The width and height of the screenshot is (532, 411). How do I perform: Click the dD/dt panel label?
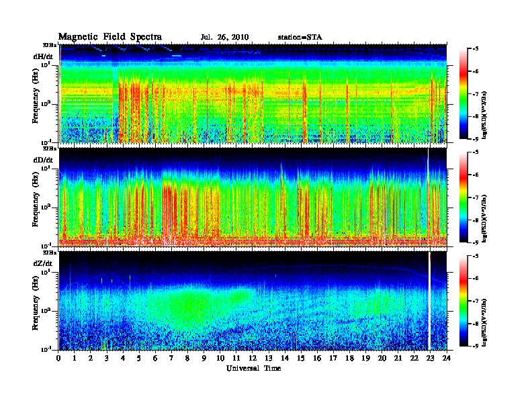click(43, 160)
